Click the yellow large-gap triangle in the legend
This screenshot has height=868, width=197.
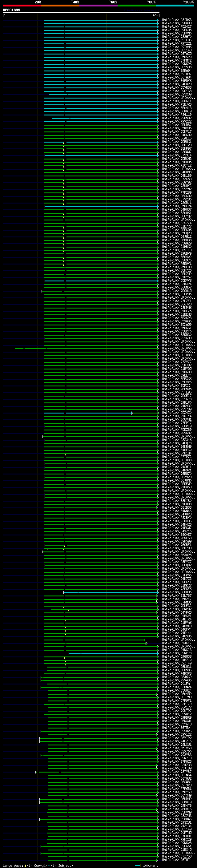coord(25,866)
